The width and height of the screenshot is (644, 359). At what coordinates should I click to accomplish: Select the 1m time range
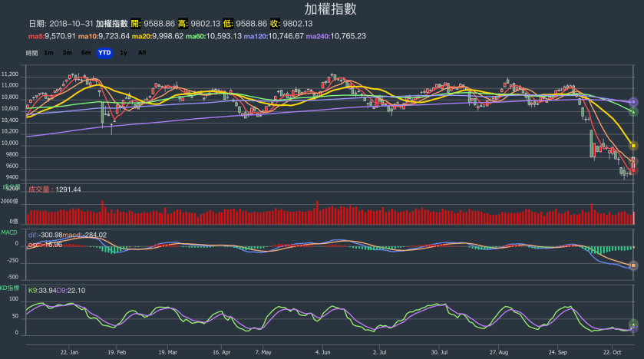(48, 53)
